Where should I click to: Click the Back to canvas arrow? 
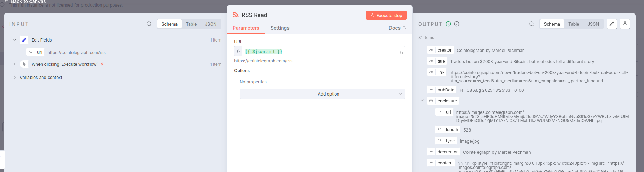point(6,1)
